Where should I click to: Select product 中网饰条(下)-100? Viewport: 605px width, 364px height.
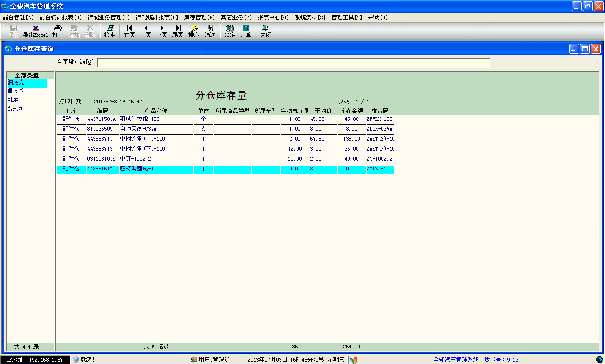(x=156, y=149)
